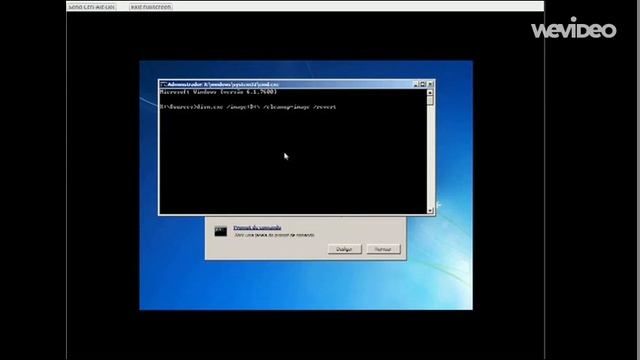Minimize the Administrador cmd.exe window
This screenshot has height=360, width=640.
coord(416,84)
